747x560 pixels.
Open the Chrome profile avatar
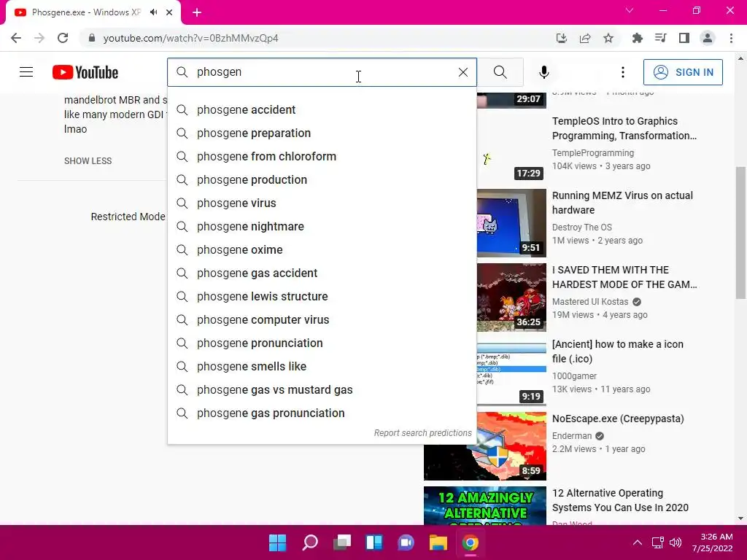click(708, 38)
